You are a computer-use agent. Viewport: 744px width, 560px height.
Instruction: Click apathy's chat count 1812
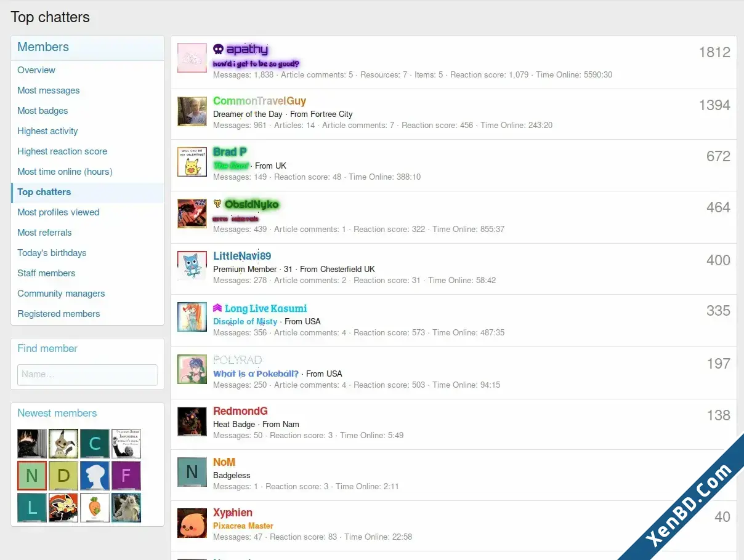pos(714,52)
